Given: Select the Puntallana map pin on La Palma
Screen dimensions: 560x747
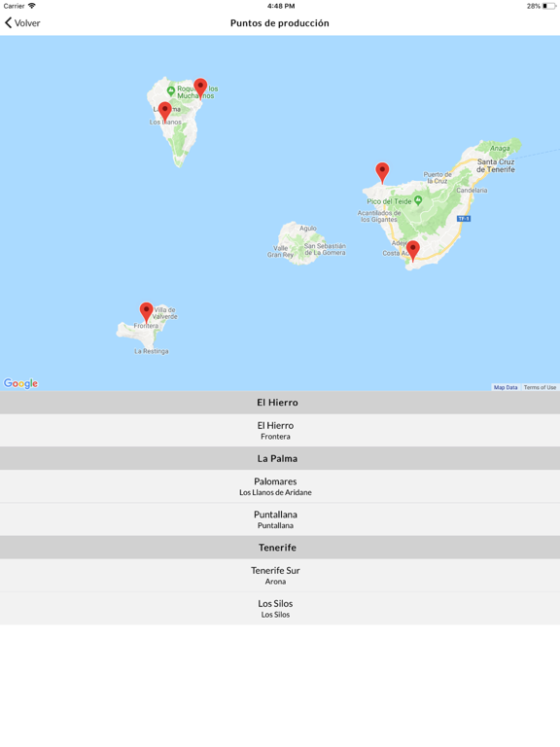Looking at the screenshot, I should (200, 89).
